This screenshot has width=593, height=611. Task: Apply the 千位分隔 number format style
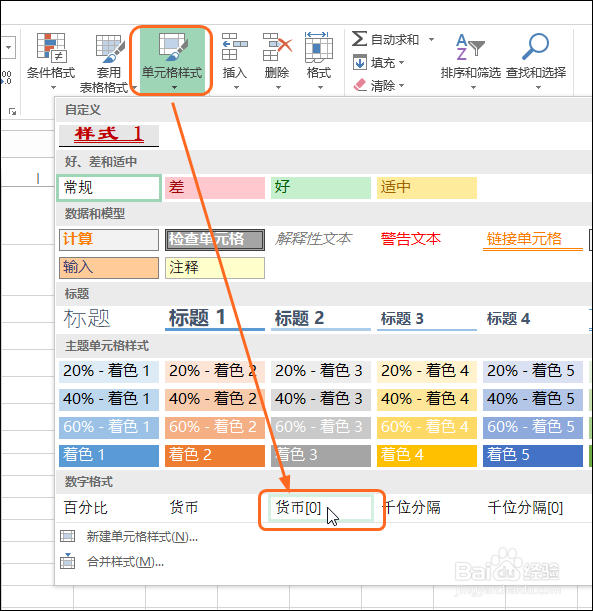point(411,507)
